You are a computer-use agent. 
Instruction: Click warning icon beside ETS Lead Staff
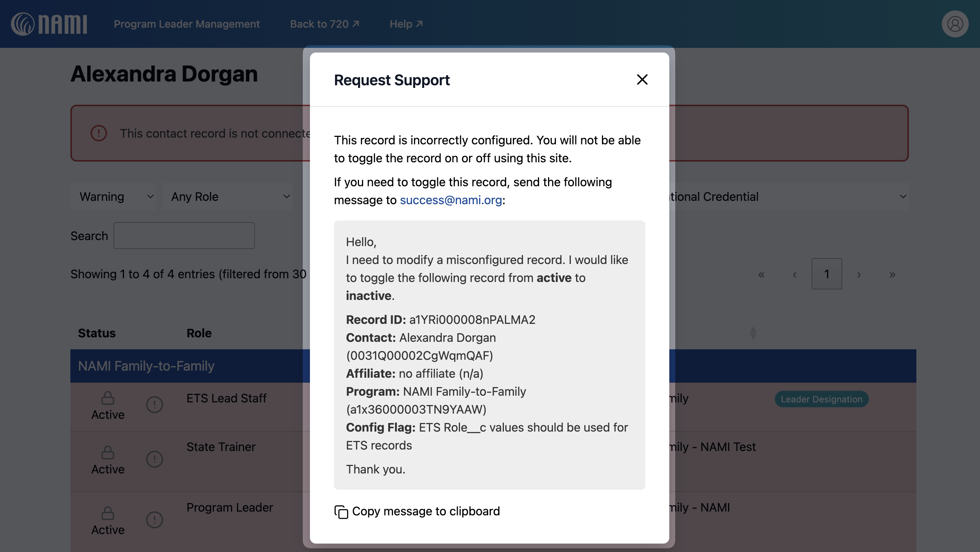coord(155,405)
